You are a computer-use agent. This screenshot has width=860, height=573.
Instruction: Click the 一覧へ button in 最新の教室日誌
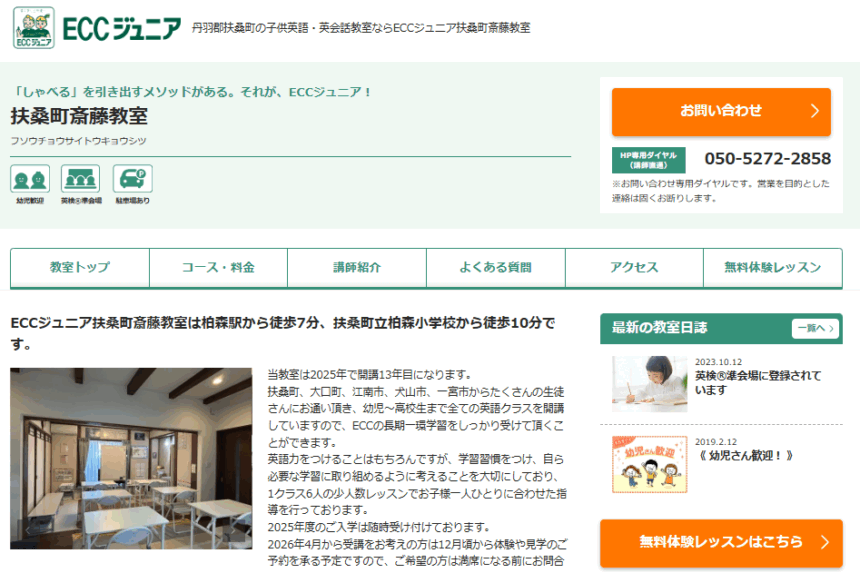pyautogui.click(x=814, y=328)
